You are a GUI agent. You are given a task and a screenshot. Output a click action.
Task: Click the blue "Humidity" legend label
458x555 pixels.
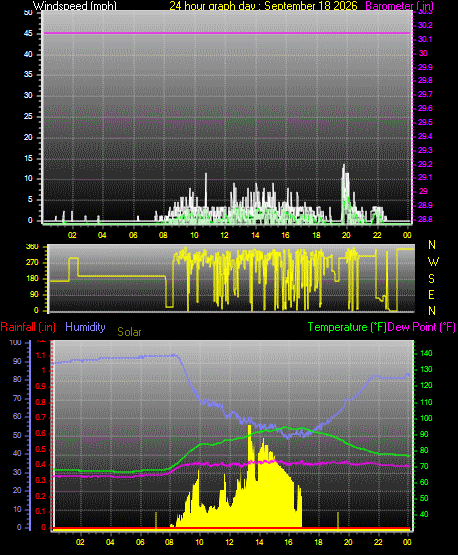85,327
